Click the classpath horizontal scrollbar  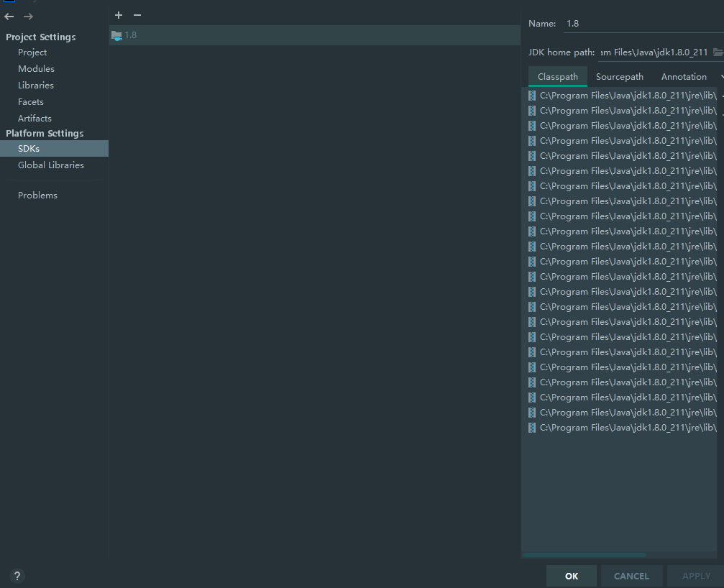584,555
